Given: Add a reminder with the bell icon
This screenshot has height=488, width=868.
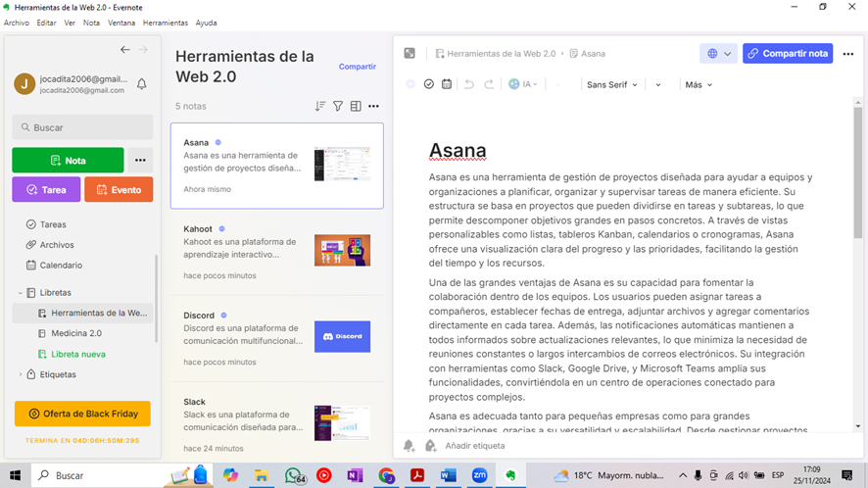Looking at the screenshot, I should pyautogui.click(x=410, y=445).
